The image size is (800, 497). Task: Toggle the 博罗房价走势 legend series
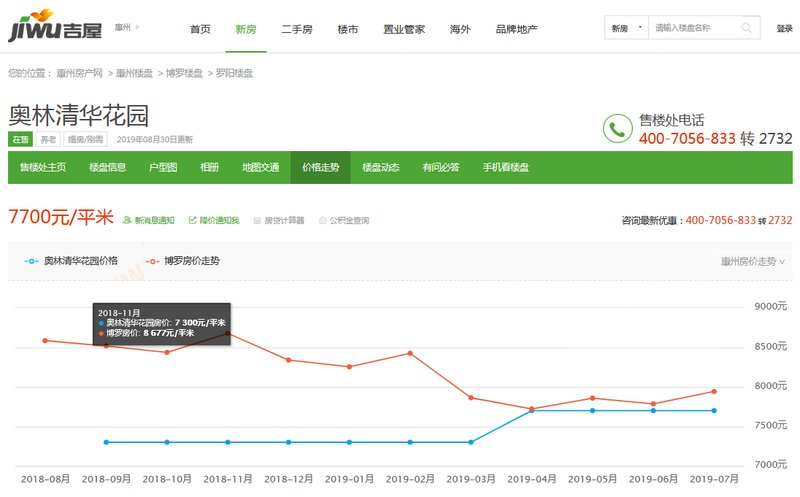coord(182,261)
